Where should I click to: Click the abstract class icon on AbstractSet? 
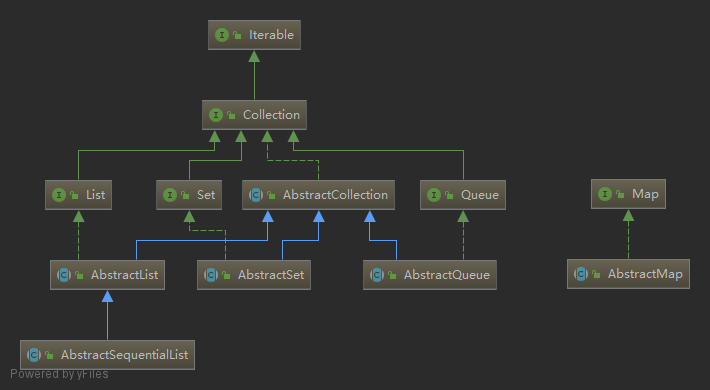click(211, 275)
